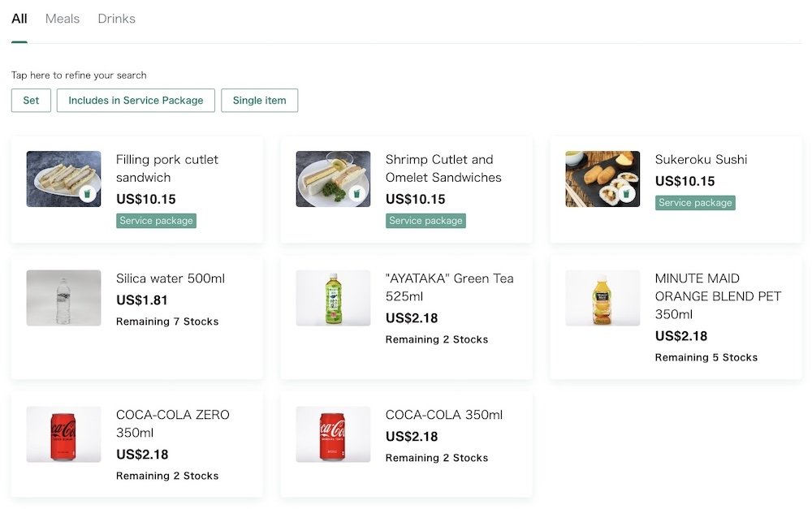Viewport: 812px width, 509px height.
Task: Select the COCA-COLA ZERO 350ml product name
Action: pyautogui.click(x=172, y=424)
